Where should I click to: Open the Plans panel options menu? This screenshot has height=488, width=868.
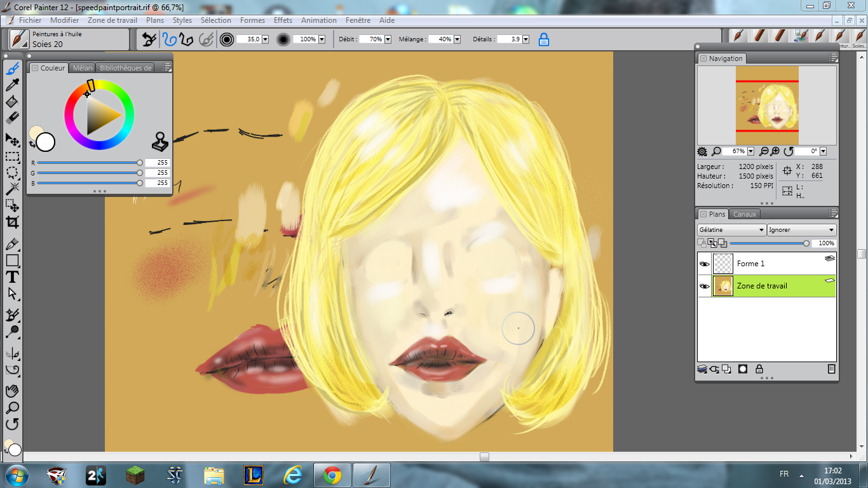(832, 213)
